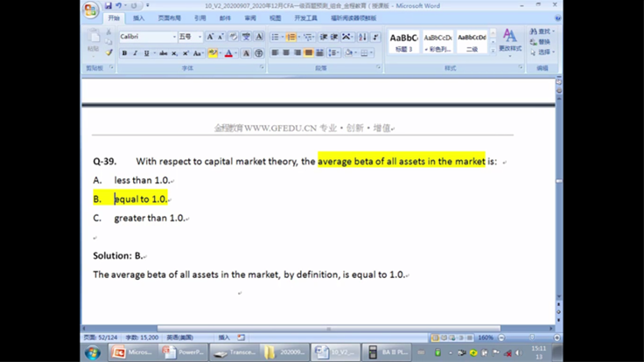Click the Office button logo
This screenshot has width=644, height=362.
point(92,11)
